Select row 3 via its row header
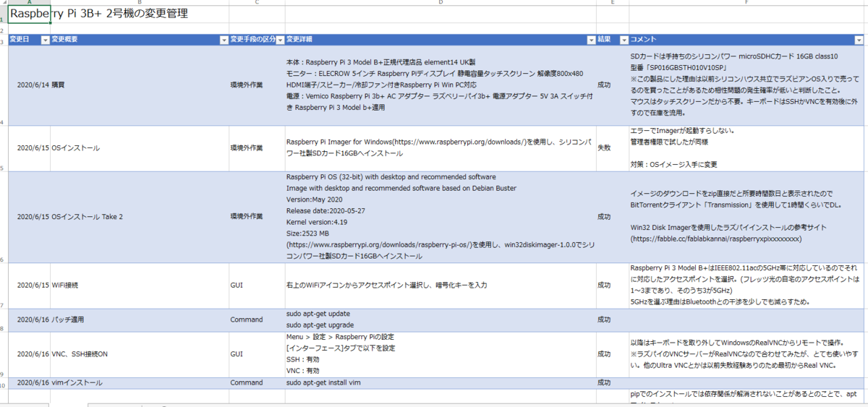 (4, 40)
